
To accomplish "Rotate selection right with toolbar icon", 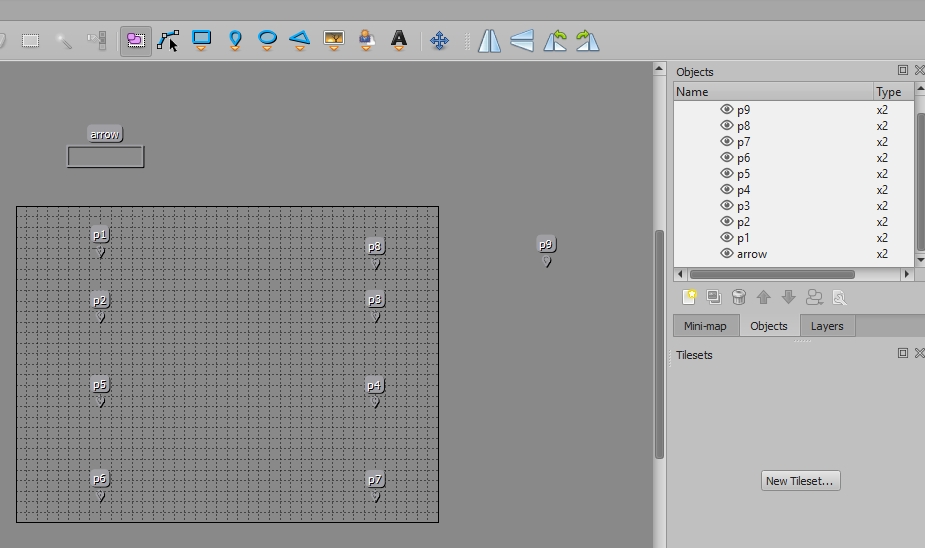I will 587,41.
